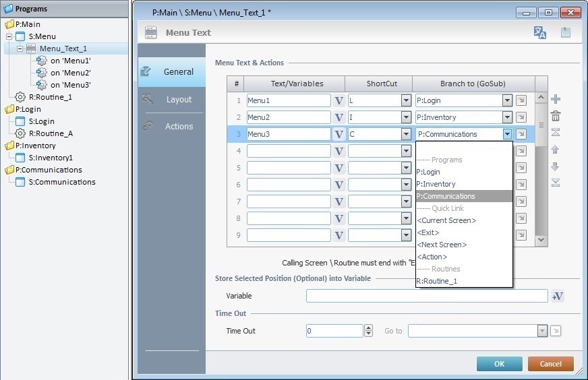Select S:Inventory1 in the Programs tree
This screenshot has width=588, height=380.
click(x=50, y=158)
